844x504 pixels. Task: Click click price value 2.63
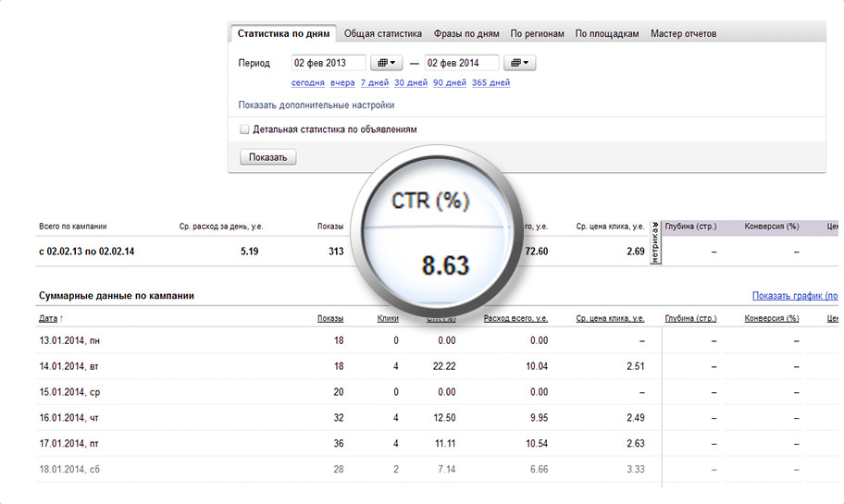click(636, 444)
